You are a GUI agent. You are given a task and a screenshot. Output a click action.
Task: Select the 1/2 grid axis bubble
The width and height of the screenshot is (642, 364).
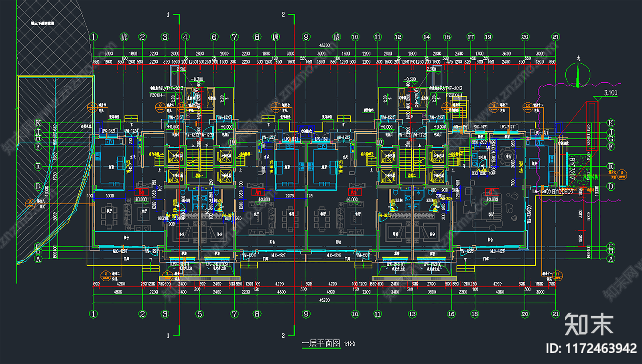[124, 37]
